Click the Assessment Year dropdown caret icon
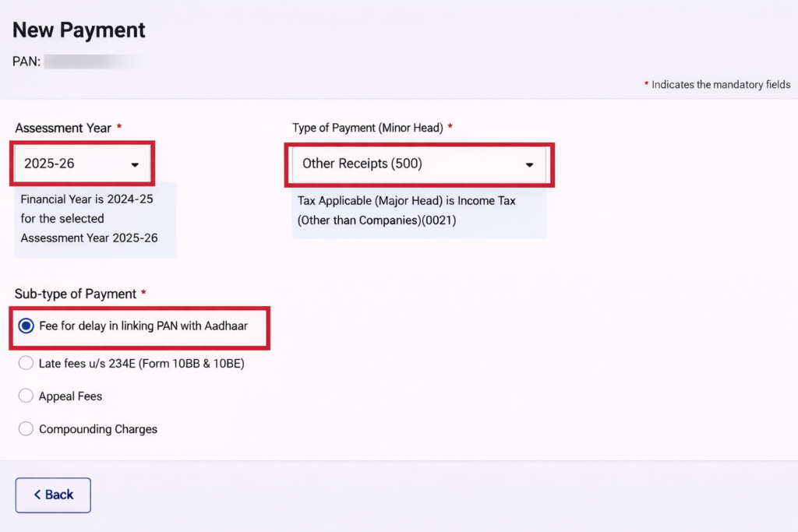This screenshot has height=532, width=798. 135,164
